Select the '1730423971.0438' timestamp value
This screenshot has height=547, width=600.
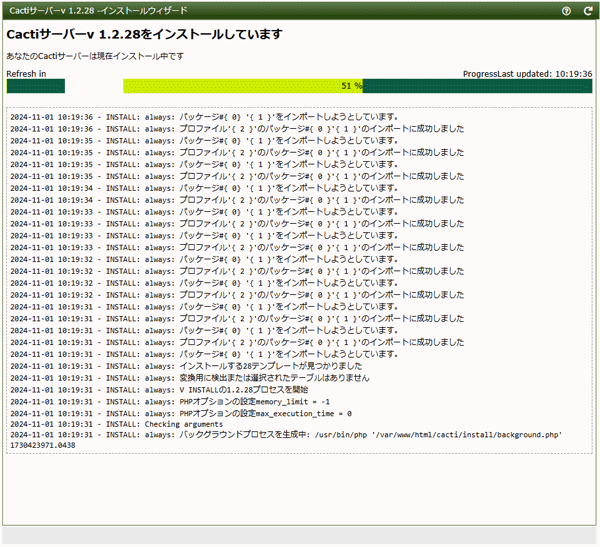click(43, 445)
